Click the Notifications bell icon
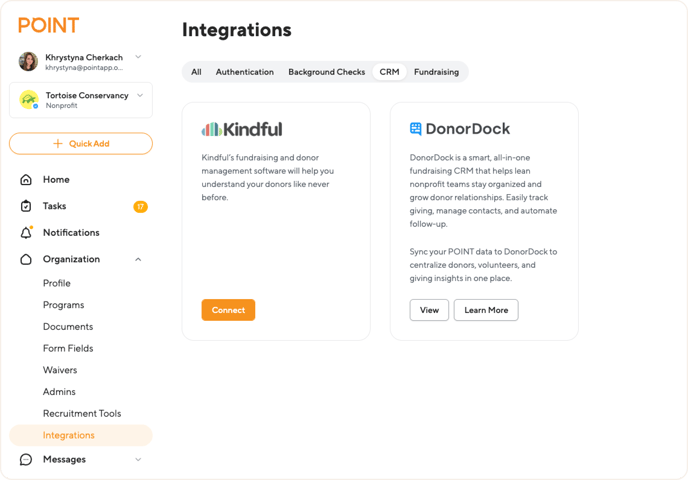Image resolution: width=688 pixels, height=480 pixels. tap(26, 233)
